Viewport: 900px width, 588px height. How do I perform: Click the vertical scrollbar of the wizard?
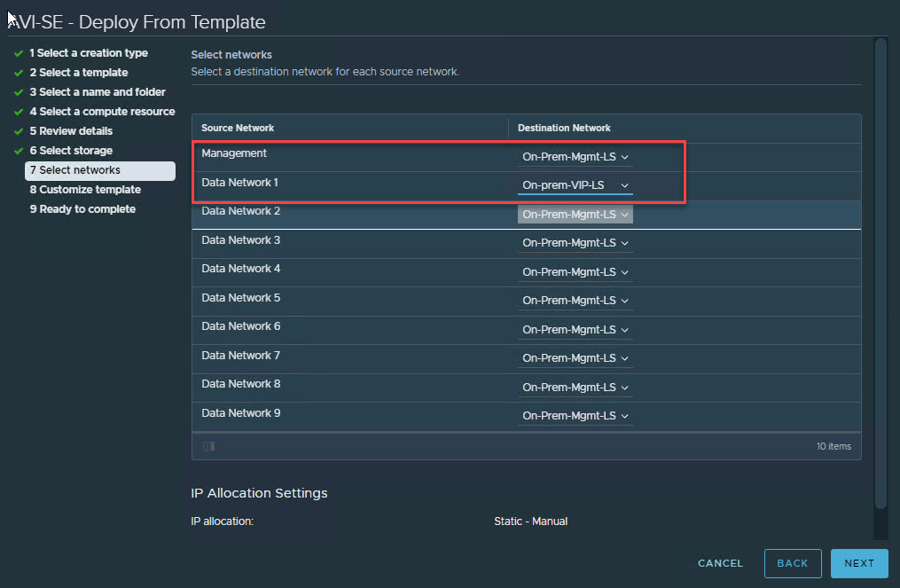click(880, 266)
